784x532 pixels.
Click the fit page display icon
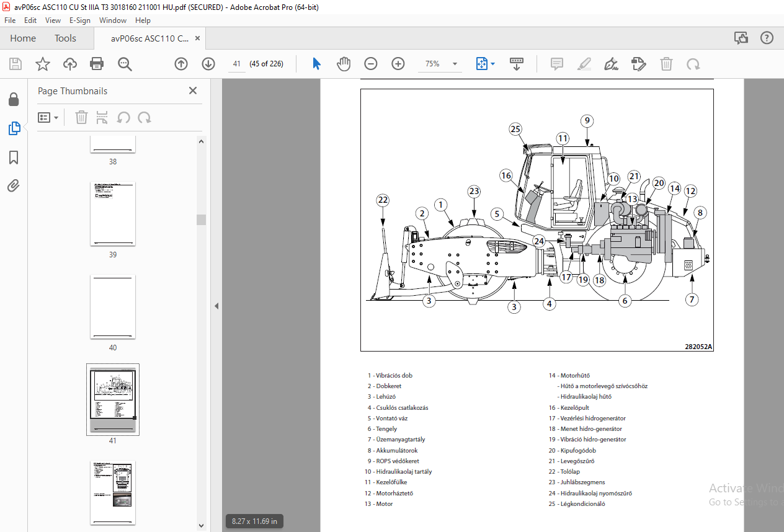tap(481, 64)
